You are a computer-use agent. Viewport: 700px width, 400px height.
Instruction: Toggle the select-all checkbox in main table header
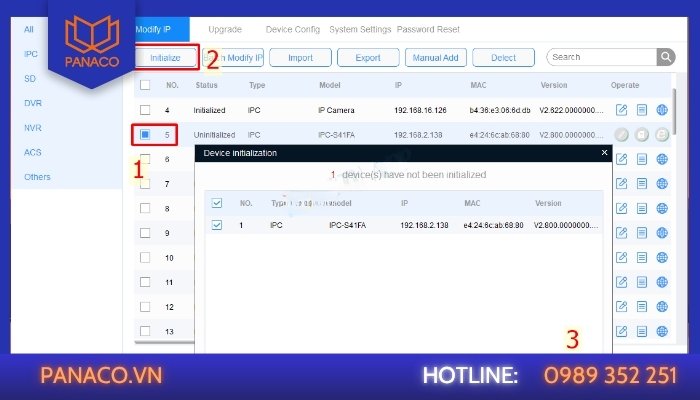[145, 86]
